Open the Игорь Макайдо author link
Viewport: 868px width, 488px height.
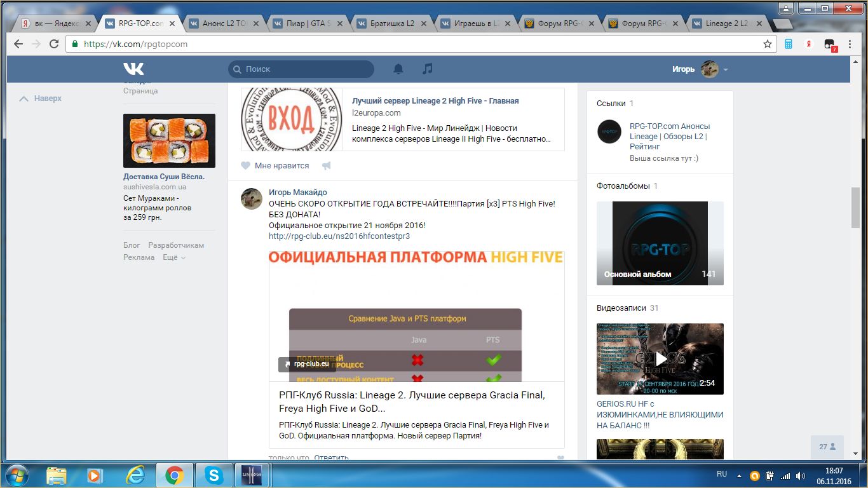[x=298, y=193]
